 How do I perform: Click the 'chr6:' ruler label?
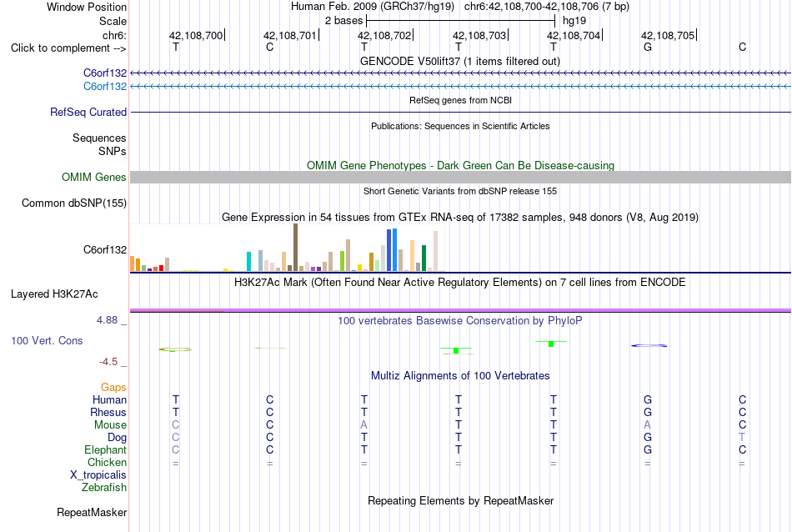pyautogui.click(x=114, y=35)
